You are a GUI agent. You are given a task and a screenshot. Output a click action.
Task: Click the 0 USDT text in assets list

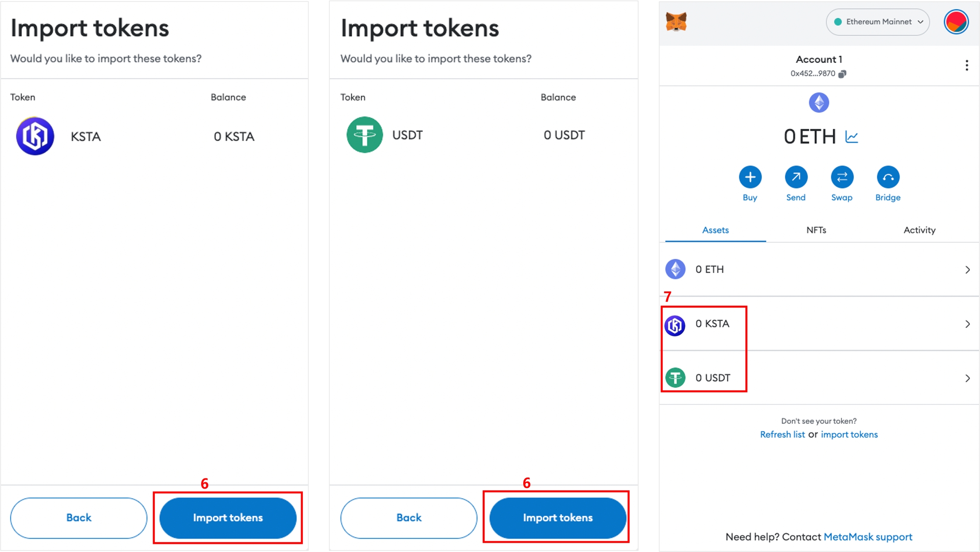point(713,378)
